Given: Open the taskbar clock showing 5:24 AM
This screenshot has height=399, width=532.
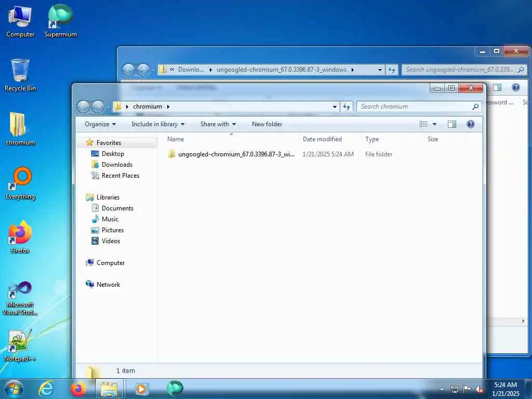Looking at the screenshot, I should pyautogui.click(x=506, y=389).
